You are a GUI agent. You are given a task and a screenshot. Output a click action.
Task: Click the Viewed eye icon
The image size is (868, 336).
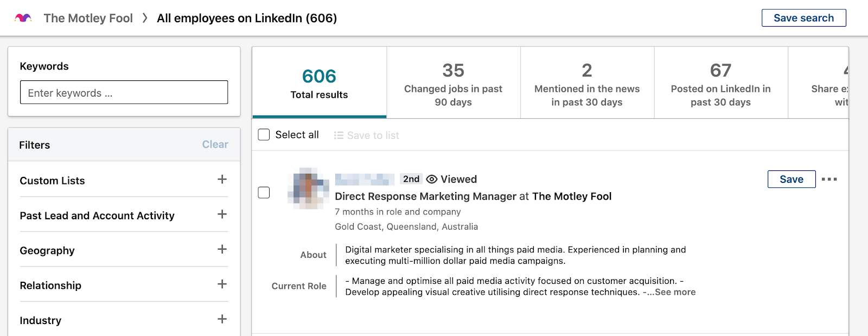pos(432,179)
